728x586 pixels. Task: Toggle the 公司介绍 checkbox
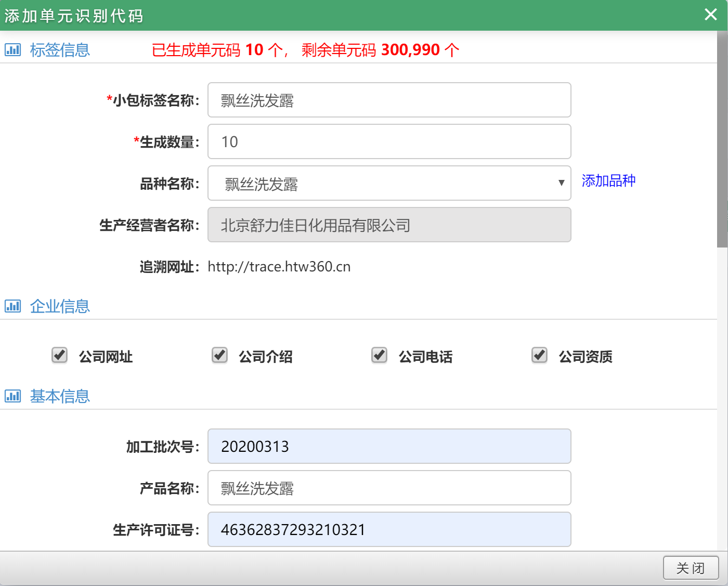click(220, 356)
